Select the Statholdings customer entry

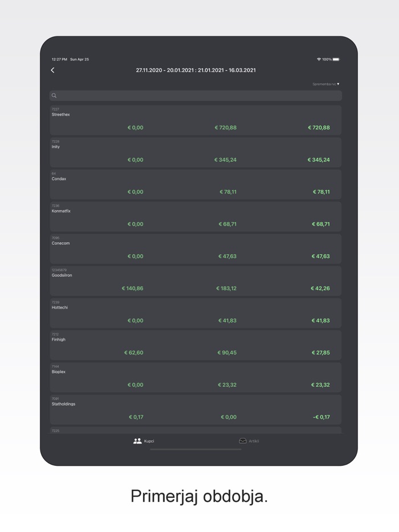coord(196,410)
